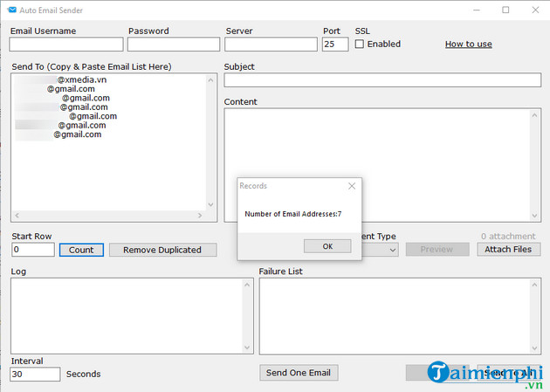
Task: Click Send To list scroll left arrow
Action: click(17, 216)
